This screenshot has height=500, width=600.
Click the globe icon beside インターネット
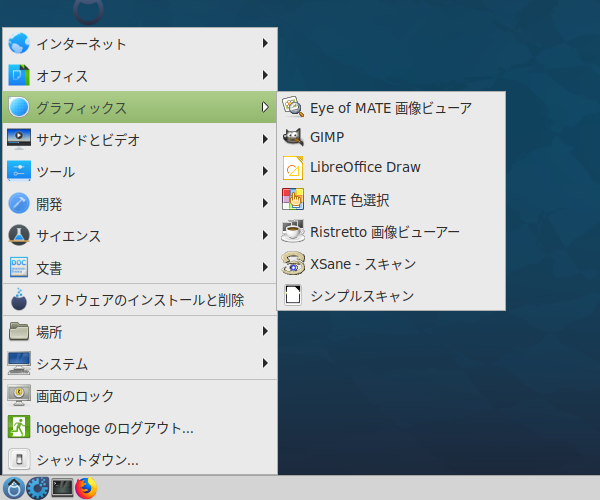pos(19,43)
